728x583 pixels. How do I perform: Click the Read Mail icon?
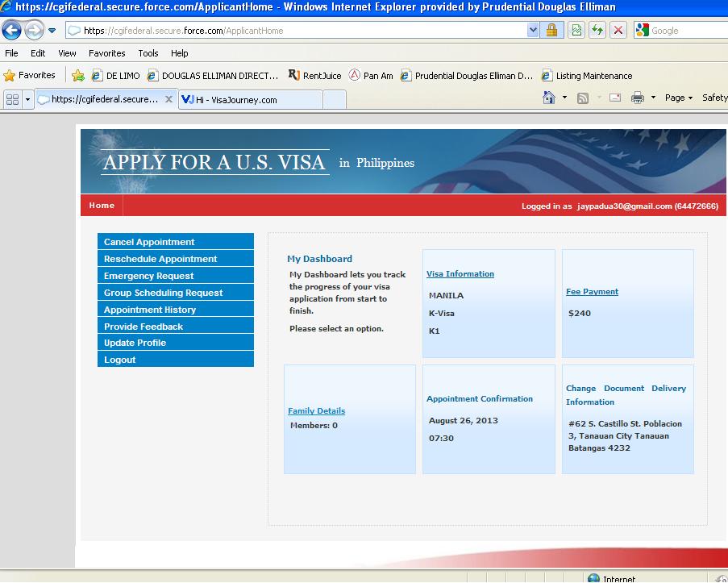coord(615,98)
